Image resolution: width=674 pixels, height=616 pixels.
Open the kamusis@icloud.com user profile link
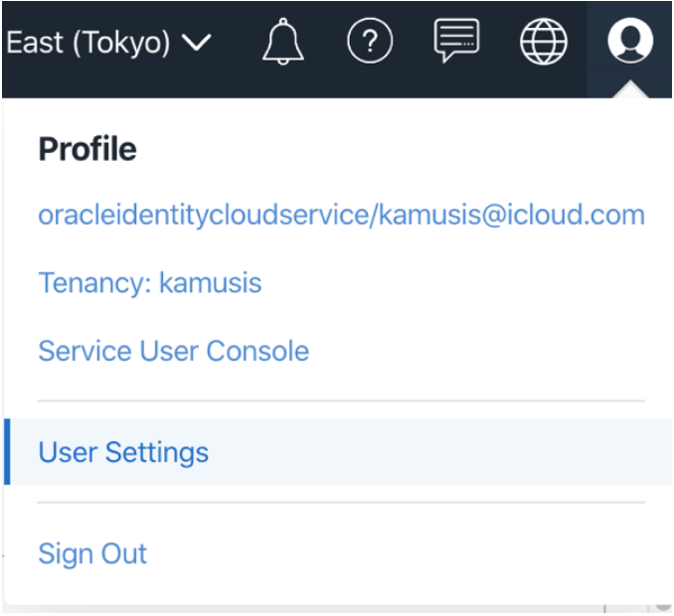[x=512, y=215]
